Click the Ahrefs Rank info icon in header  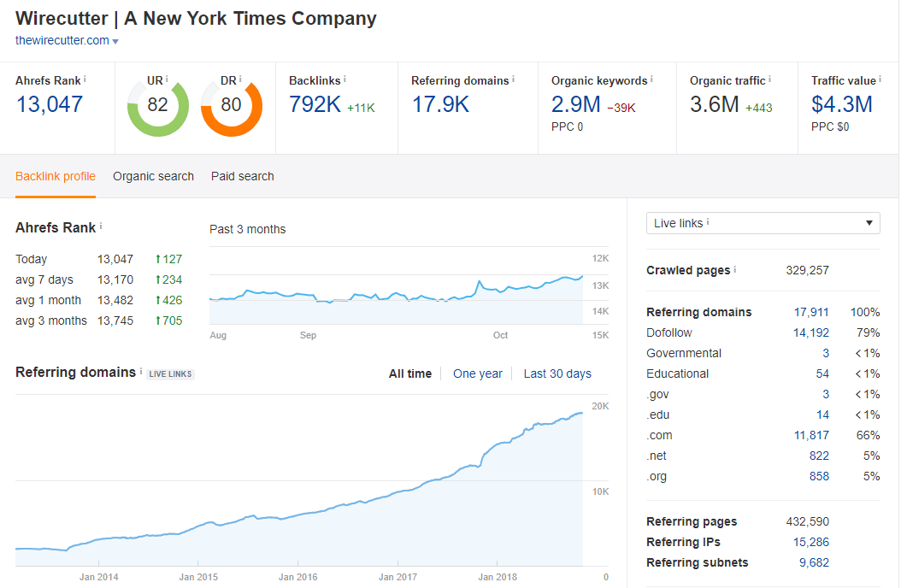tap(85, 79)
